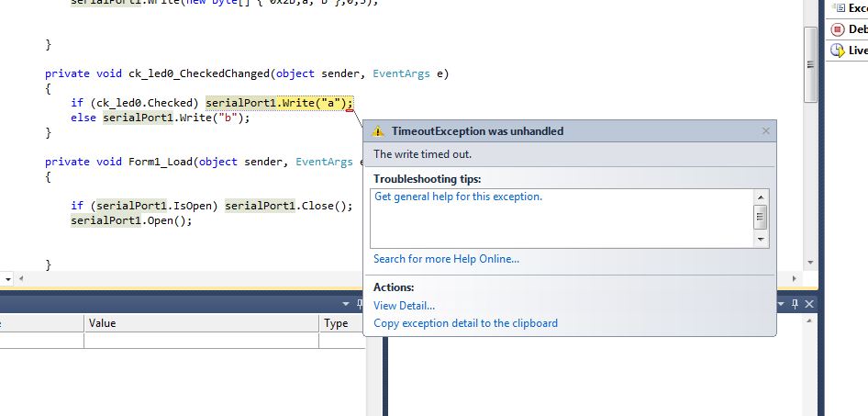
Task: Click the red smart tag under the highlighted line
Action: pyautogui.click(x=350, y=111)
